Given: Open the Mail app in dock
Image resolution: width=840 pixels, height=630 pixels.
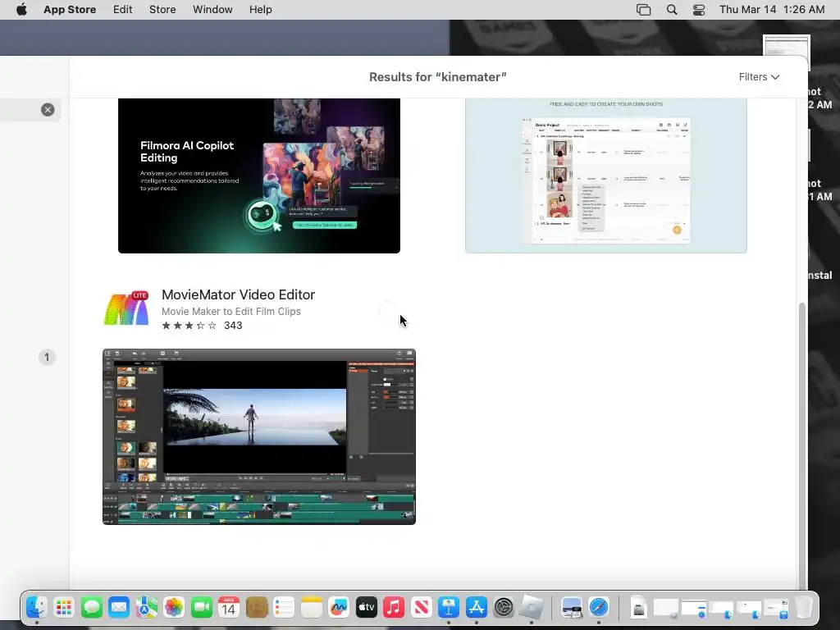Looking at the screenshot, I should click(119, 608).
